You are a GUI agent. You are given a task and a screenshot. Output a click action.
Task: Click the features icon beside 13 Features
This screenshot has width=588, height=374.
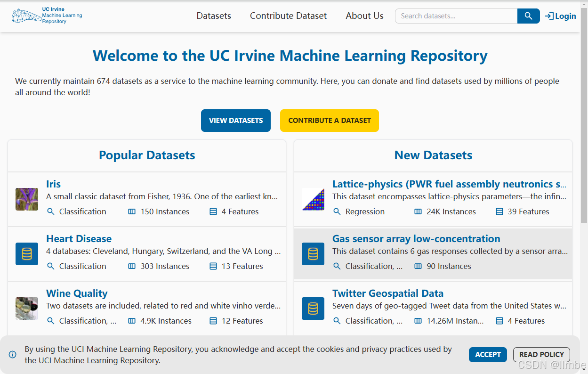(213, 266)
